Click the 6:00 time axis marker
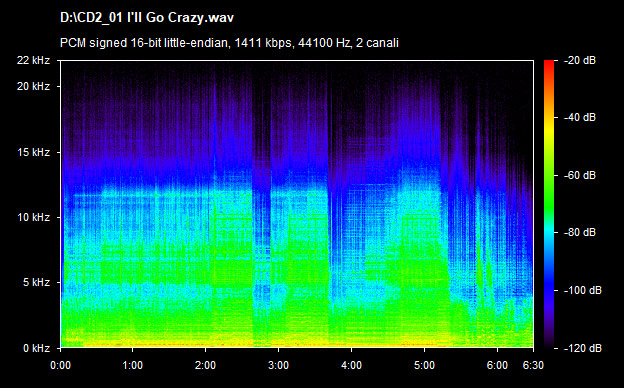The width and height of the screenshot is (624, 388). tap(497, 365)
